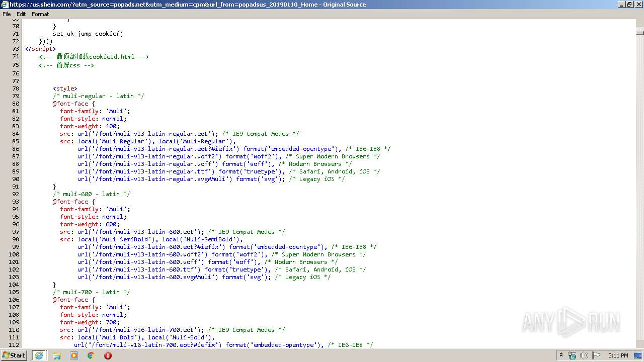Click the local('Muli SemiBold') src line

pyautogui.click(x=151, y=239)
